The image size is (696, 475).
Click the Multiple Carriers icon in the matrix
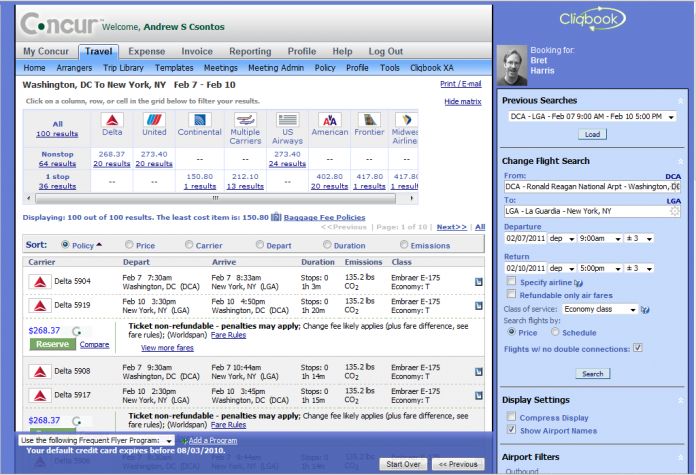coord(245,120)
